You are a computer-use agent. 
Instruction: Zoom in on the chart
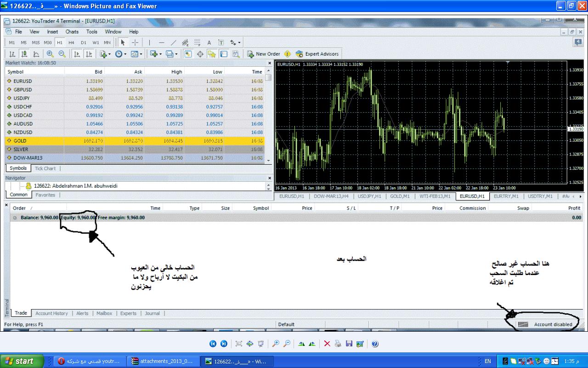[x=50, y=54]
